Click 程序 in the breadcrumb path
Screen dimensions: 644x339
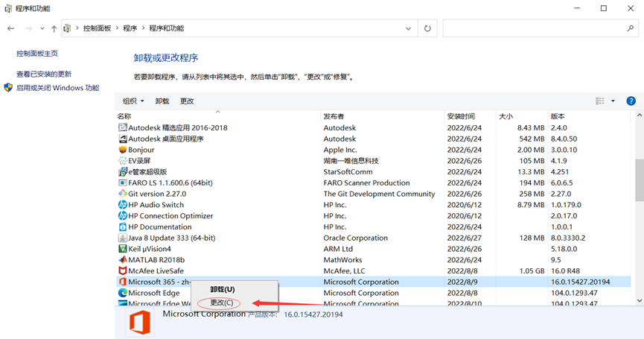tap(130, 28)
